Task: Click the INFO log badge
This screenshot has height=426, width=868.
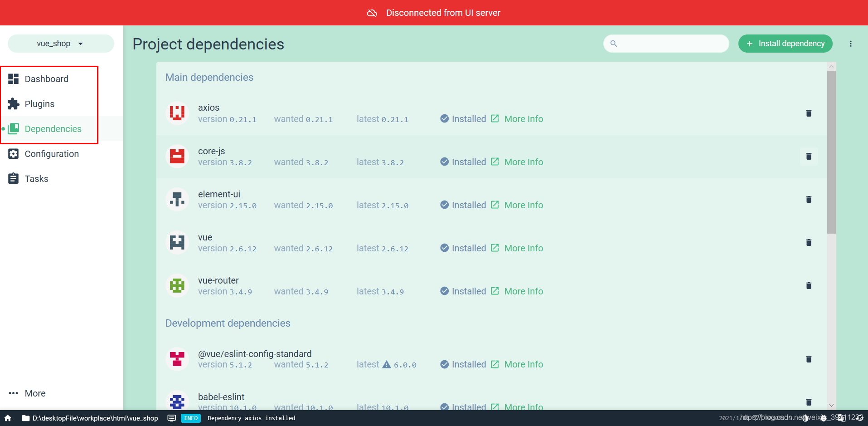Action: [191, 418]
